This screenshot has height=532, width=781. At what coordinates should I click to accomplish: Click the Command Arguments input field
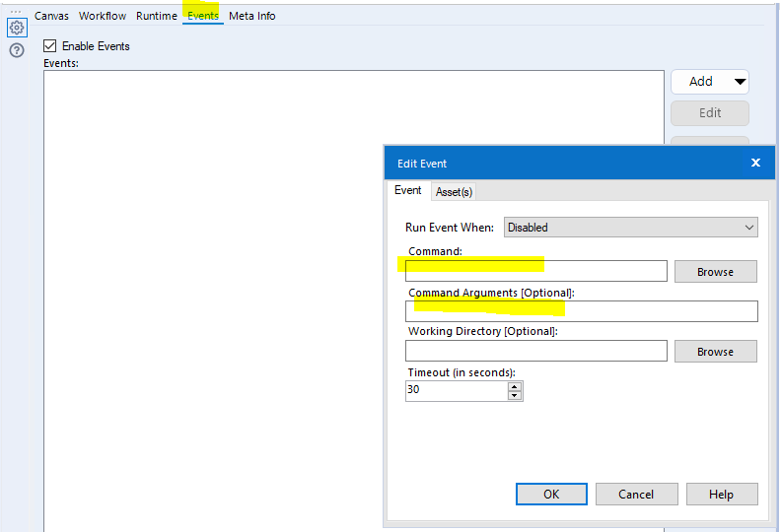(x=581, y=311)
